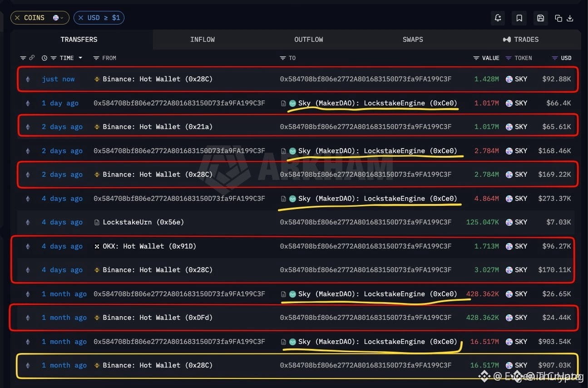Open the COINS chip token dropdown
Viewport: 588px width, 388px height.
[58, 18]
